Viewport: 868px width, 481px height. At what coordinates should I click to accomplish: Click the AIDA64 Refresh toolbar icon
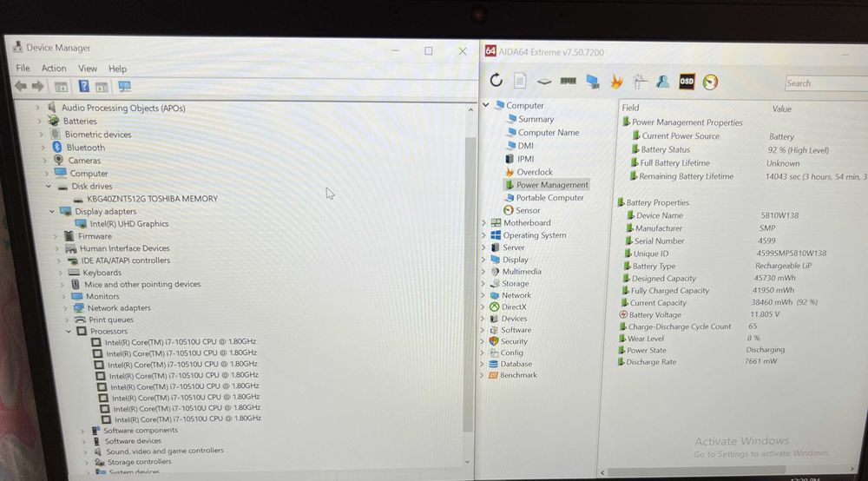tap(496, 80)
